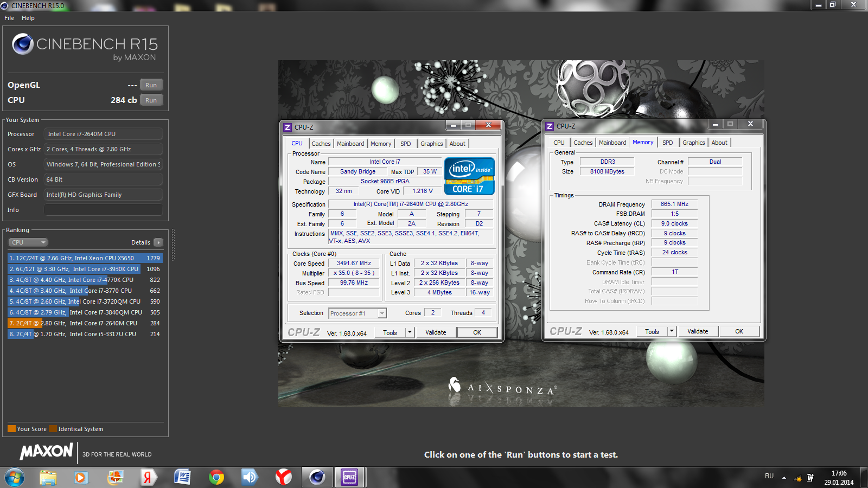
Task: Launch the media player taskbar icon
Action: coord(81,477)
